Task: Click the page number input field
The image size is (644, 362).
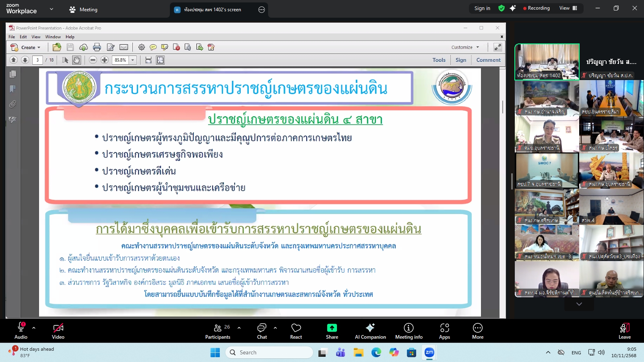Action: click(x=37, y=60)
